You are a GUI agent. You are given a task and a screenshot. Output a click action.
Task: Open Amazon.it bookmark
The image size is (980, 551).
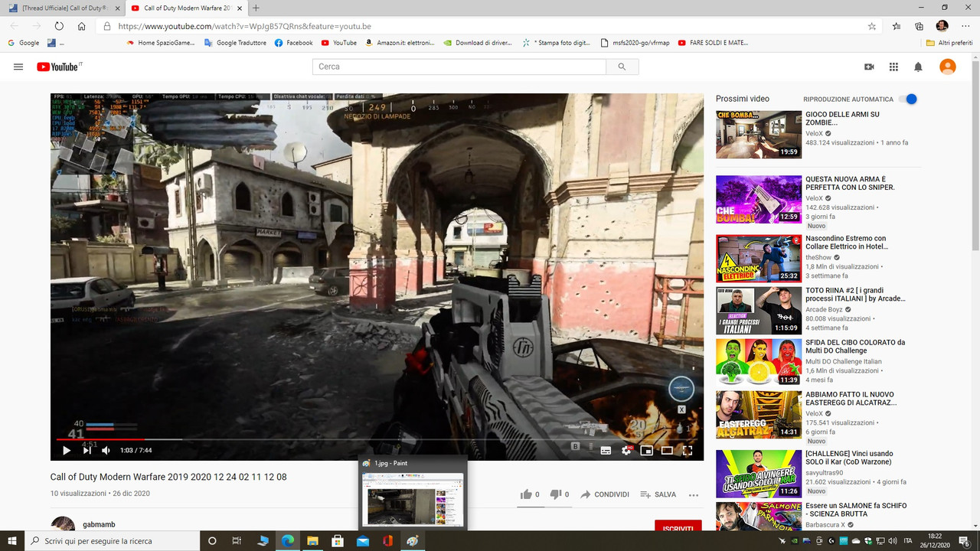(399, 43)
